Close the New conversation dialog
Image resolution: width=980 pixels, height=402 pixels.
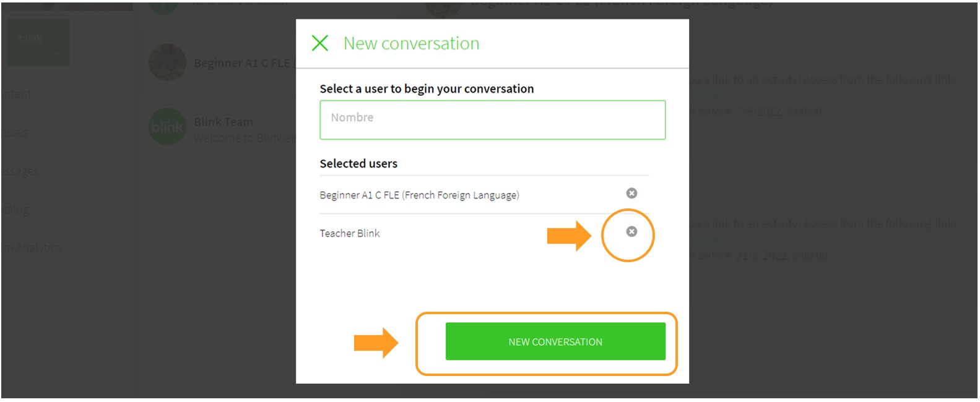point(320,43)
